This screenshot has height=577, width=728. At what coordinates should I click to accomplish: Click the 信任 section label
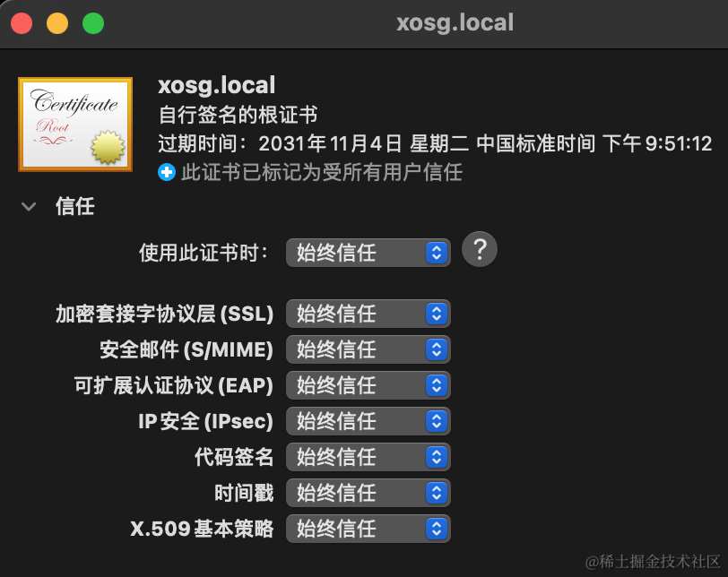pos(75,206)
